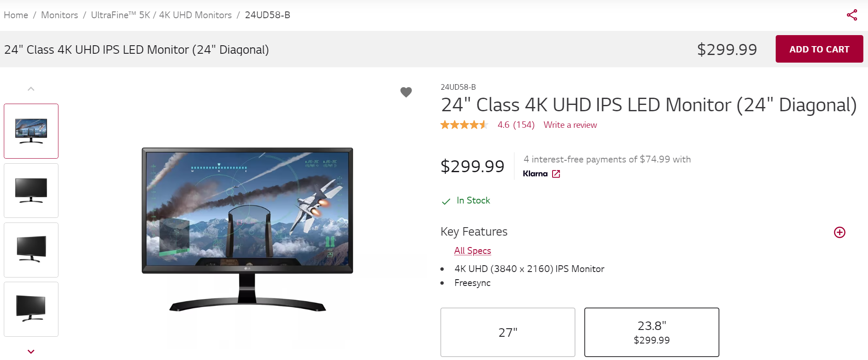Screen dimensions: 868x360
Task: Select third thumbnail showing angled view
Action: tap(31, 250)
